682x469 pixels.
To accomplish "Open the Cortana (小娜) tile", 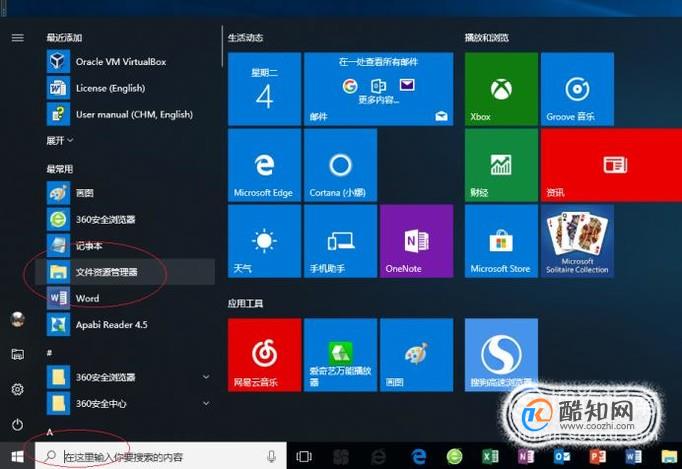I will click(x=340, y=165).
